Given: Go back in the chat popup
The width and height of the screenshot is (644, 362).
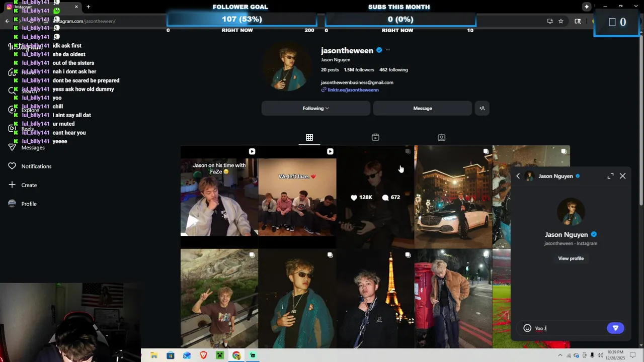Looking at the screenshot, I should (x=518, y=176).
